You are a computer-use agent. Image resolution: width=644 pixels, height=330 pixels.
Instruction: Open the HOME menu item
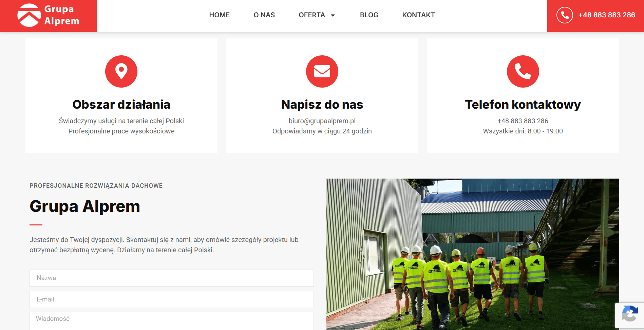pos(220,15)
